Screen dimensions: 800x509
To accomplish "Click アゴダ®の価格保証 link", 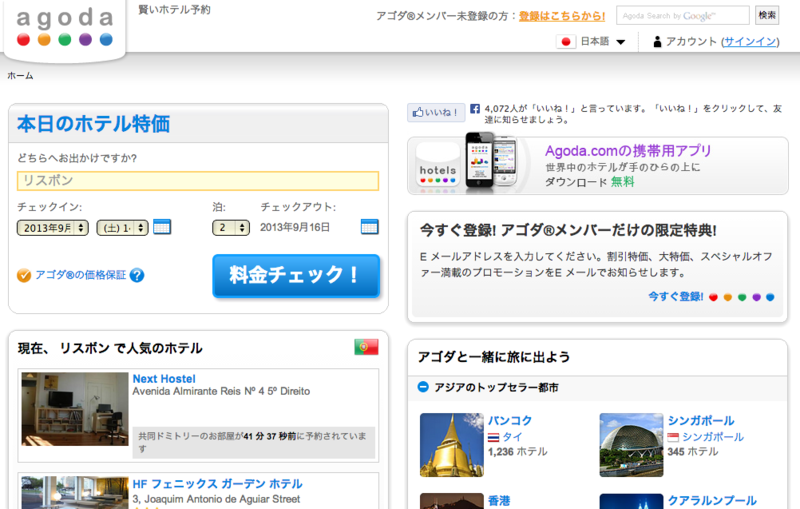I will tap(80, 275).
